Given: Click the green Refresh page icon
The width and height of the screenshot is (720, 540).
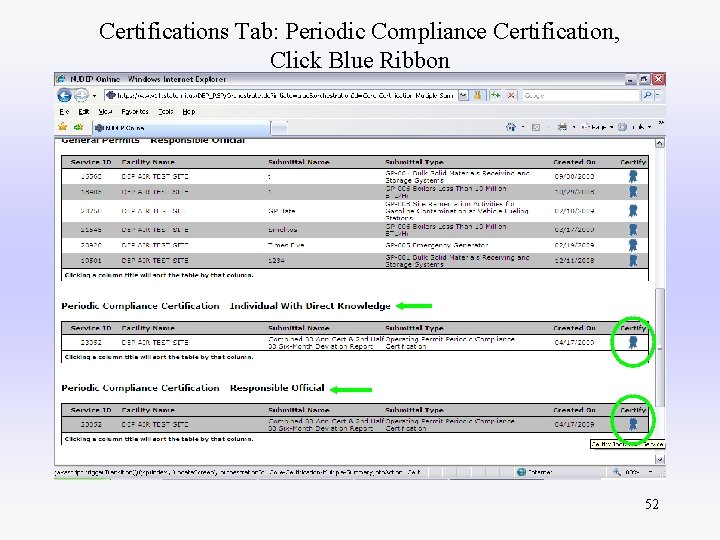Looking at the screenshot, I should [x=495, y=95].
